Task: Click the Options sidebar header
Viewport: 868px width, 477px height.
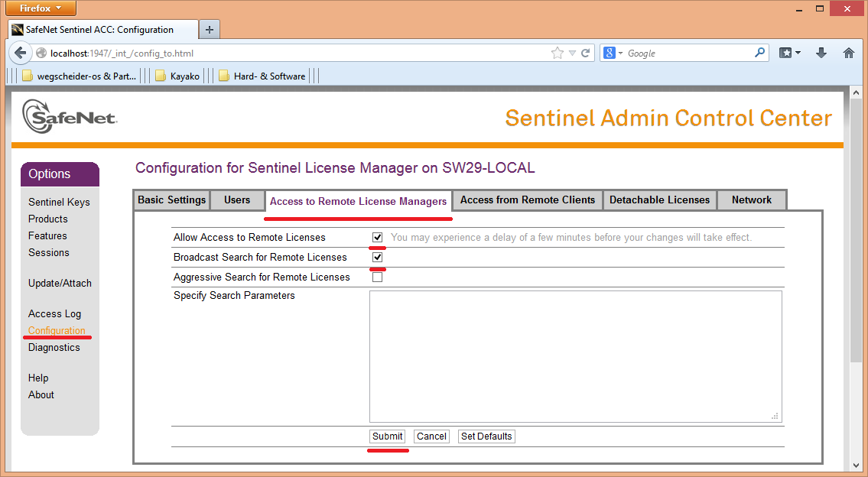Action: click(x=60, y=174)
